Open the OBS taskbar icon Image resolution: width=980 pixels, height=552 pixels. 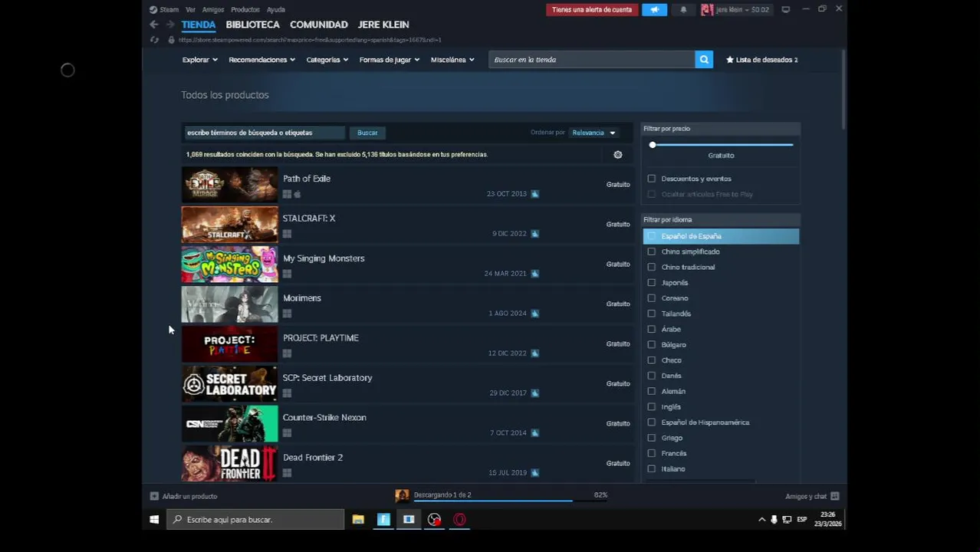(x=434, y=520)
